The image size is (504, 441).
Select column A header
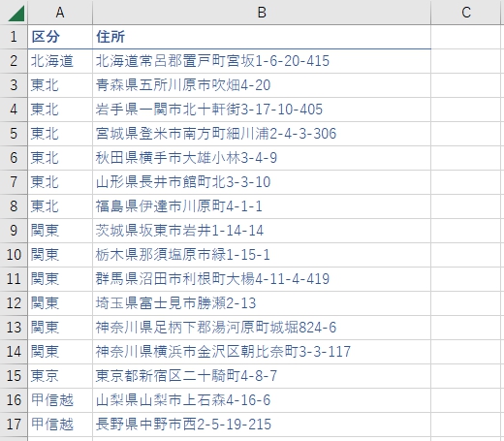tap(60, 13)
